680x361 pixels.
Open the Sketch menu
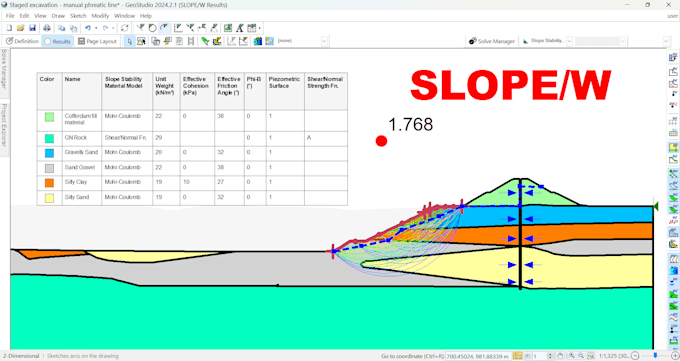78,16
